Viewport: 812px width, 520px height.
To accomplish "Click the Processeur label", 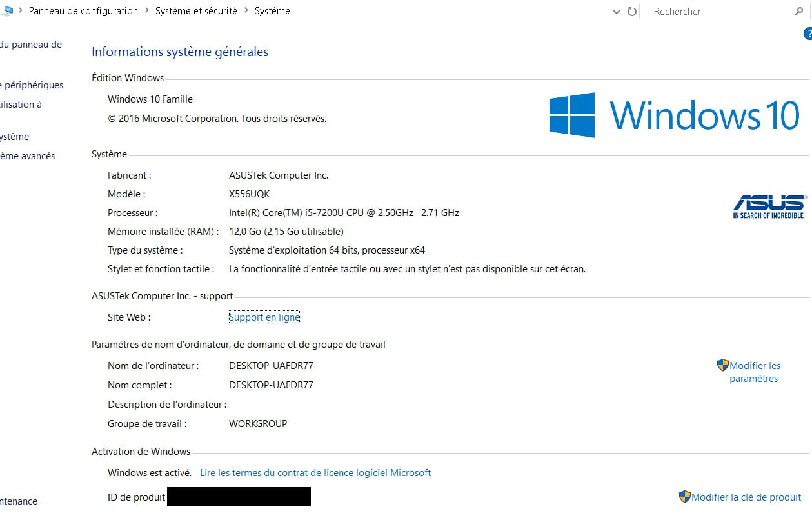I will click(132, 213).
